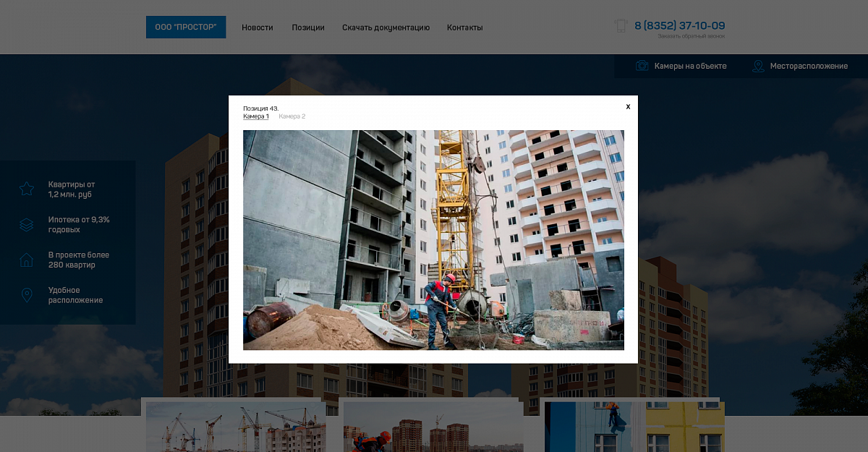Click the star icon beside Квартиры от
The height and width of the screenshot is (452, 868).
point(27,189)
